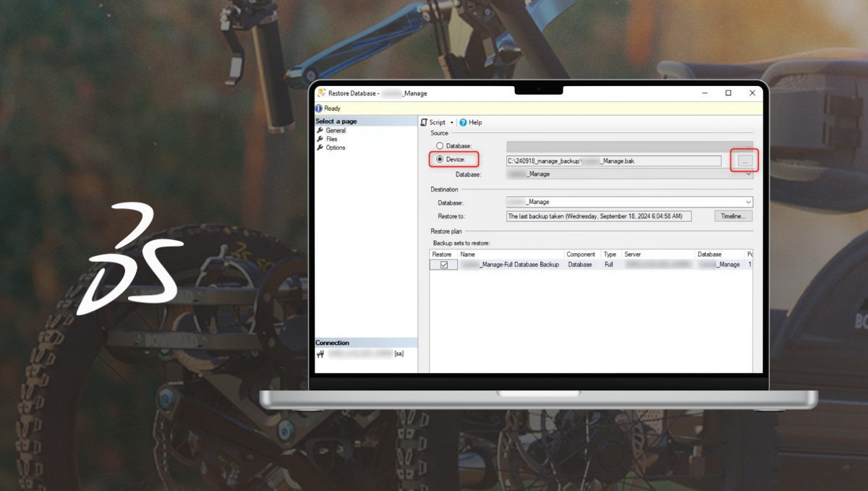Click the blue info icon beside Ready
Screen dimensions: 868x491
[319, 108]
